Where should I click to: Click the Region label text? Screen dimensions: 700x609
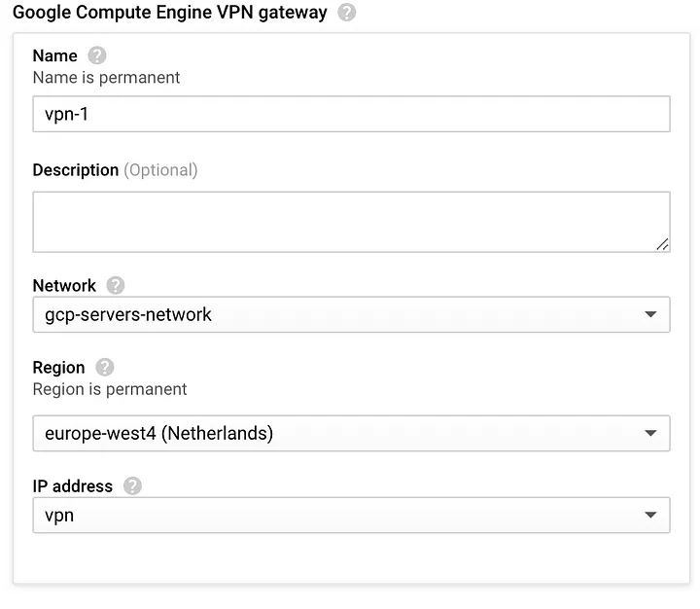[59, 368]
